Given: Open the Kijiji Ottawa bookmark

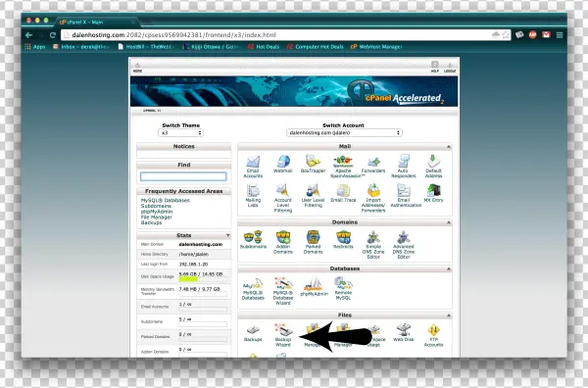Looking at the screenshot, I should [211, 47].
